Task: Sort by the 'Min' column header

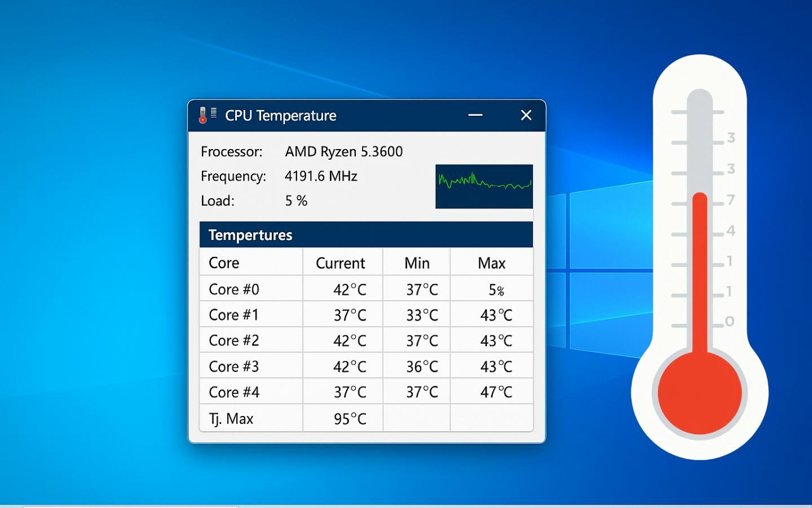Action: (417, 263)
